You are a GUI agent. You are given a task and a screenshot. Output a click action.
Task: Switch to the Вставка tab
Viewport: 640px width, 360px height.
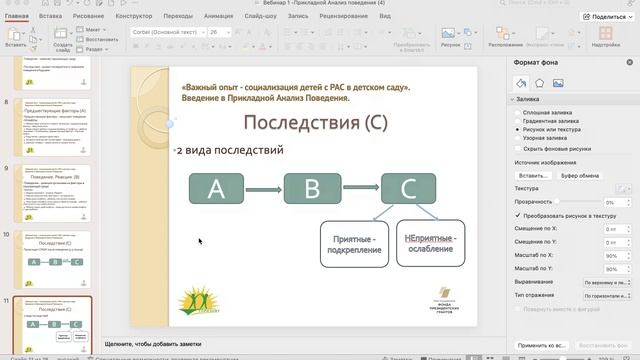pyautogui.click(x=50, y=16)
